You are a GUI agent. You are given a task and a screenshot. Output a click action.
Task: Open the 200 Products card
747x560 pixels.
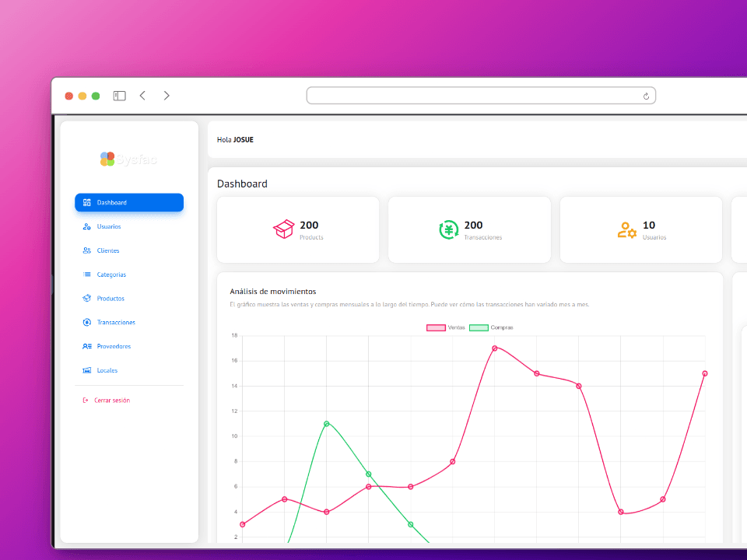298,229
